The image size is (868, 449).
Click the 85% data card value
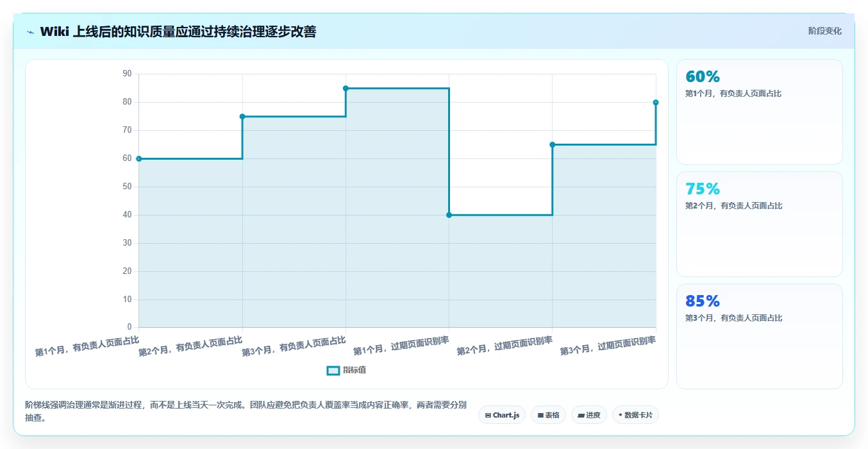703,301
